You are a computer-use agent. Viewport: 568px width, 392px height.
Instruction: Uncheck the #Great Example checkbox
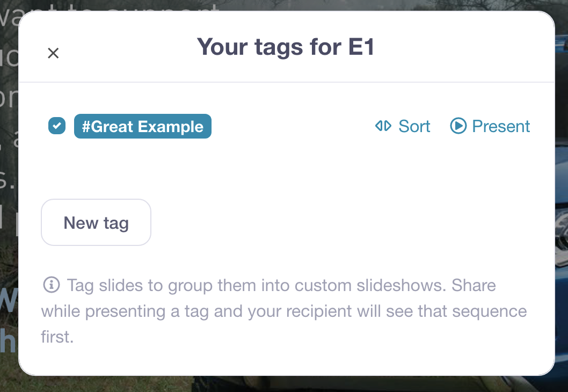(57, 126)
